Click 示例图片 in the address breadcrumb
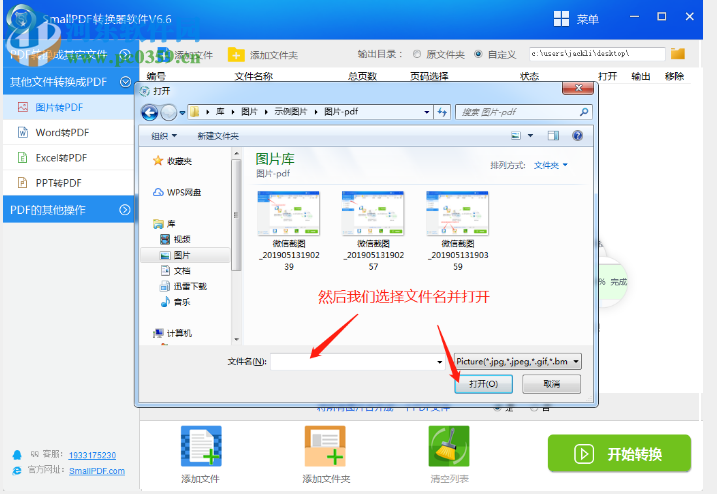717x494 pixels. coord(290,112)
